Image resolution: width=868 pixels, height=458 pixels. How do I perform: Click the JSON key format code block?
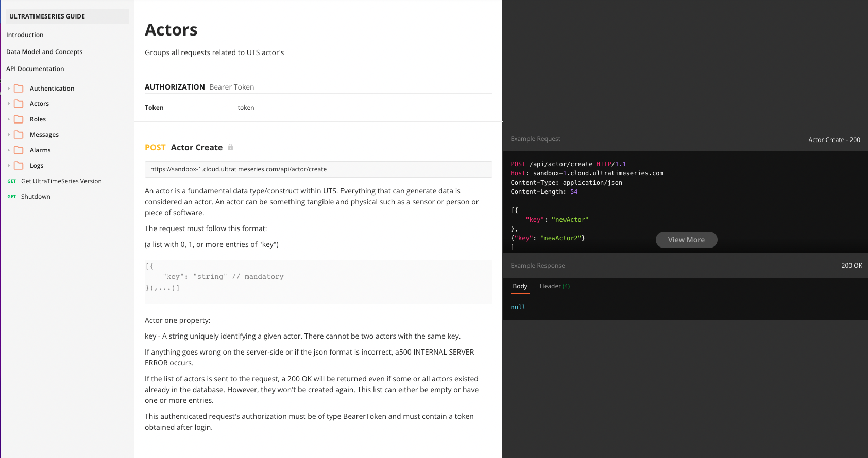(x=318, y=282)
